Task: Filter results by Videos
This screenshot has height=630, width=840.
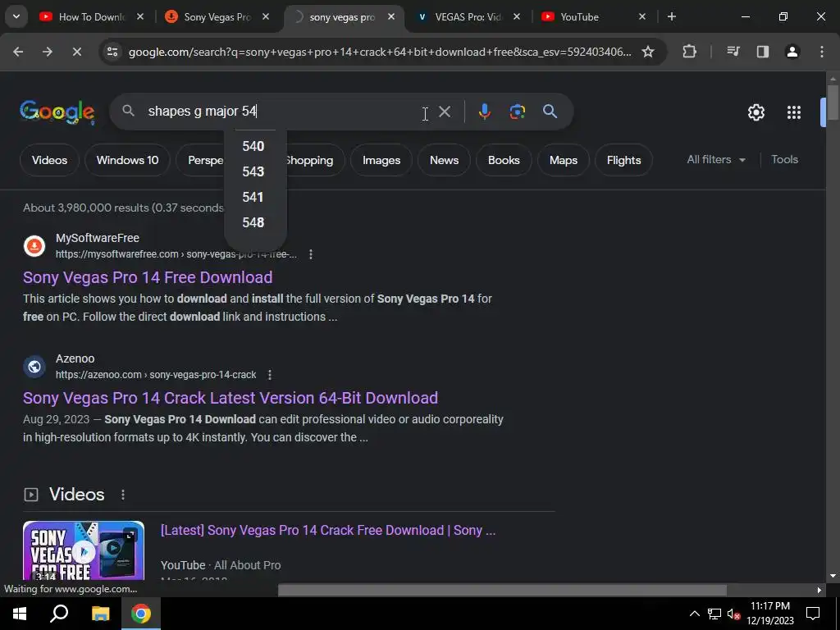Action: [x=49, y=160]
